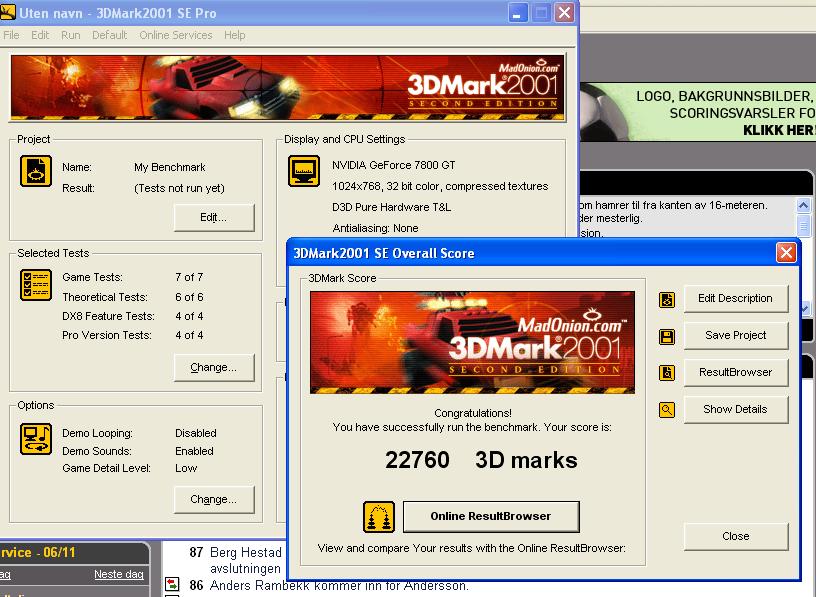This screenshot has height=597, width=816.
Task: Click the Edit Description button
Action: [736, 299]
